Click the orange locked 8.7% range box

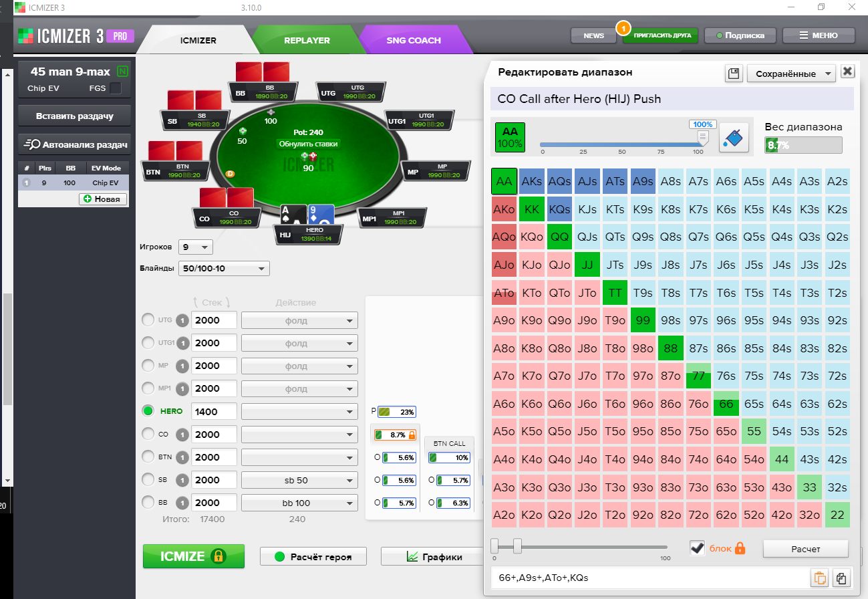(396, 435)
